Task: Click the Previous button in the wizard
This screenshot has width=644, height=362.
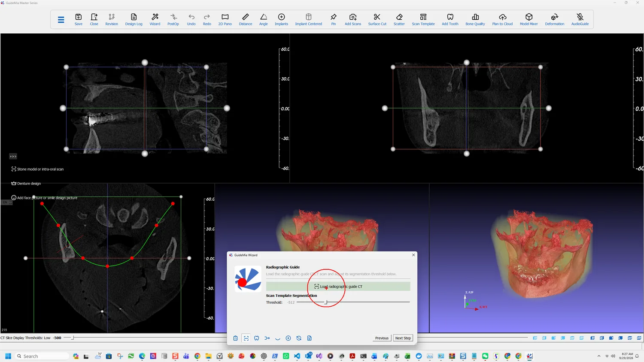Action: click(382, 338)
